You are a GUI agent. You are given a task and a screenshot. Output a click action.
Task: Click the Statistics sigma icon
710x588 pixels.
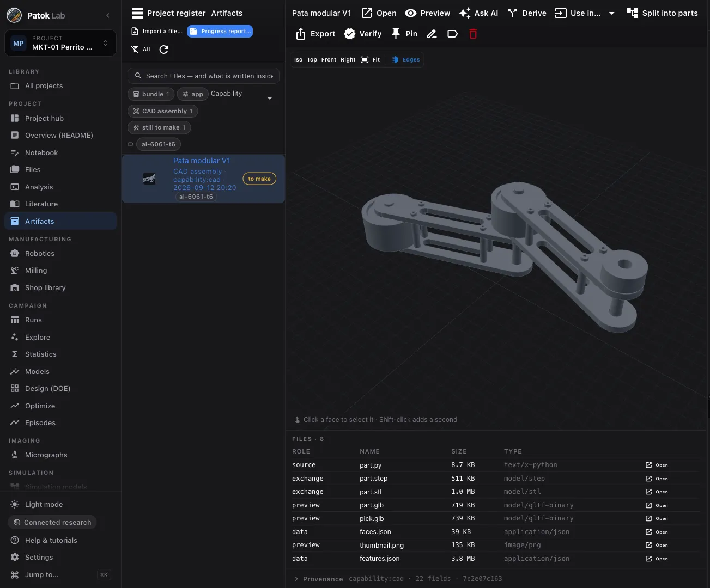[15, 354]
